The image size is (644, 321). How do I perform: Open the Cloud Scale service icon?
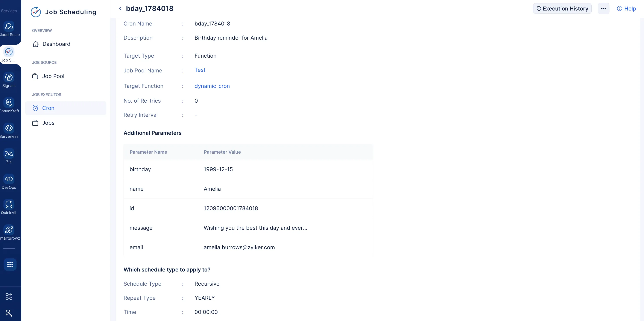click(9, 26)
